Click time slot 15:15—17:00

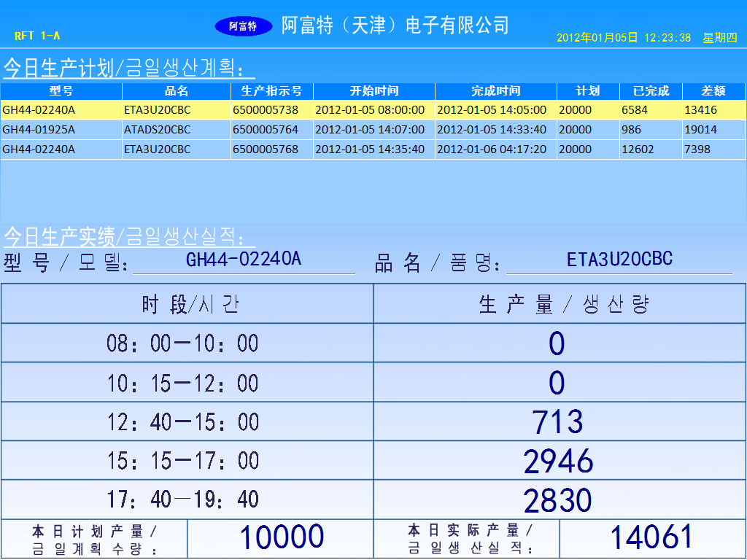pyautogui.click(x=187, y=461)
